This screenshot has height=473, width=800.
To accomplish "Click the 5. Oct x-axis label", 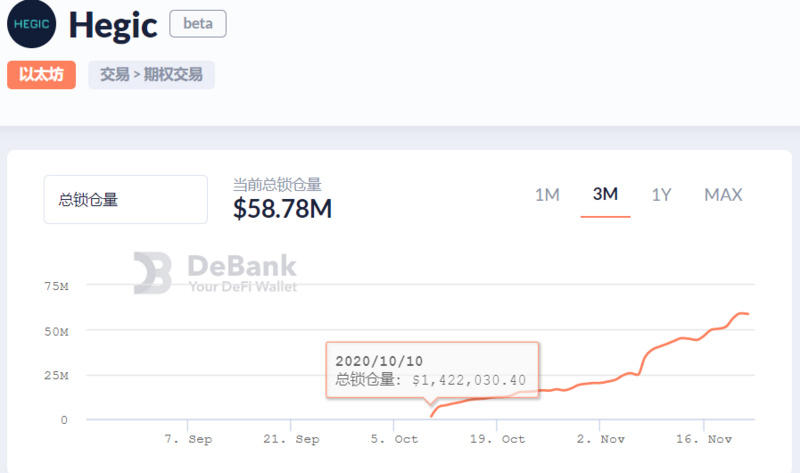I will [394, 439].
